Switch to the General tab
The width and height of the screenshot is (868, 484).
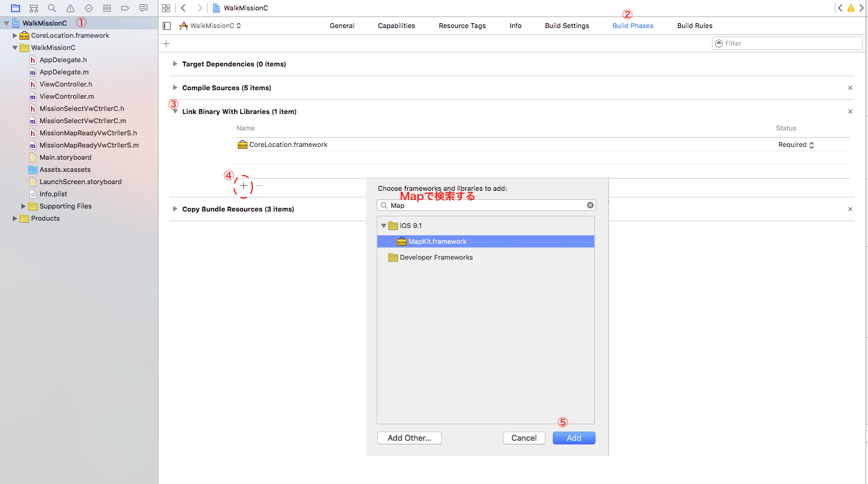click(x=342, y=26)
